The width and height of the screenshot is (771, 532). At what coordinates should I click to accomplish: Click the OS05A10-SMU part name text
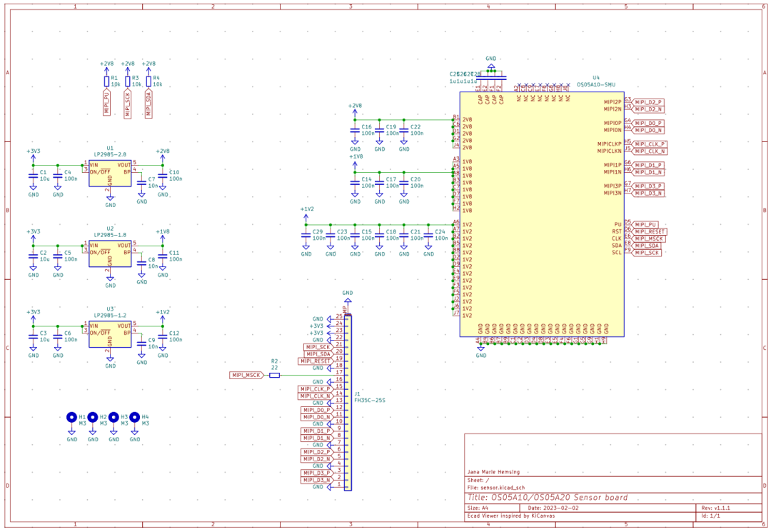pos(596,84)
